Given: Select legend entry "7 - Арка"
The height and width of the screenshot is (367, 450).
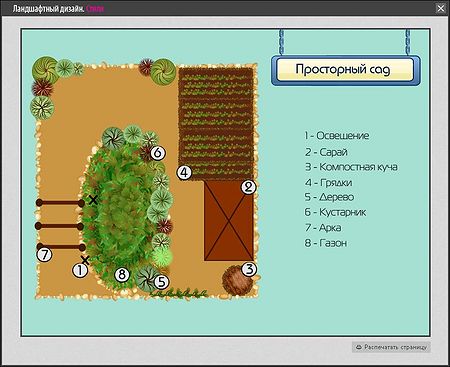Looking at the screenshot, I should pyautogui.click(x=323, y=228).
